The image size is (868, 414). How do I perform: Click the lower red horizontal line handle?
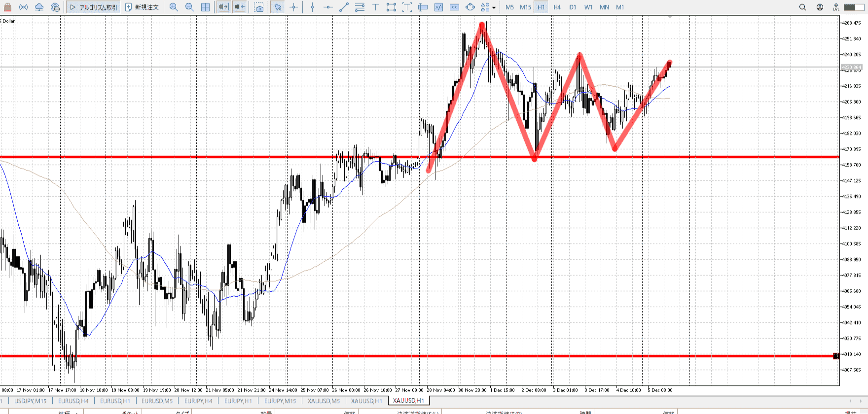tap(836, 356)
